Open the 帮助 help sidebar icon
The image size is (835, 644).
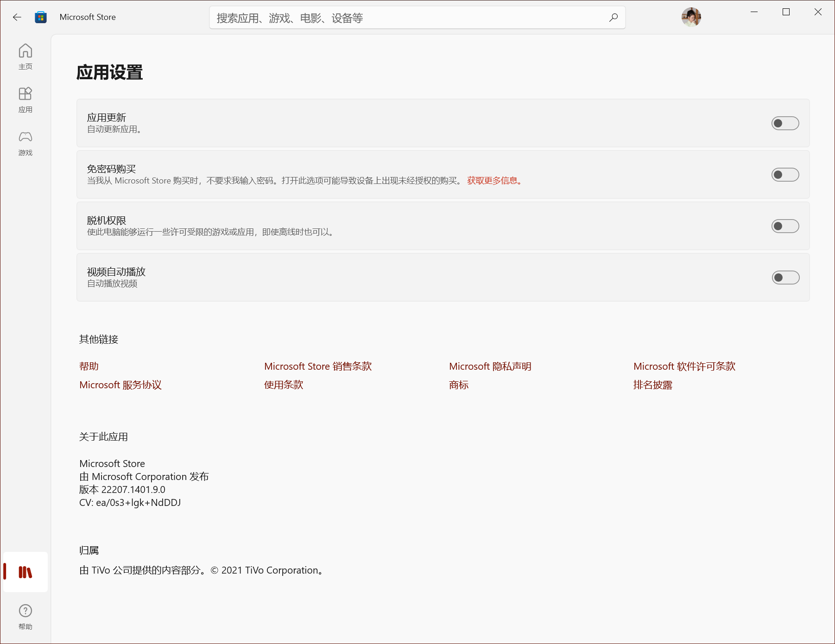coord(25,617)
